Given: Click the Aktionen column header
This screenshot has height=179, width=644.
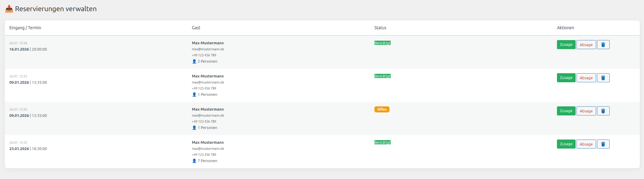Looking at the screenshot, I should tap(565, 28).
